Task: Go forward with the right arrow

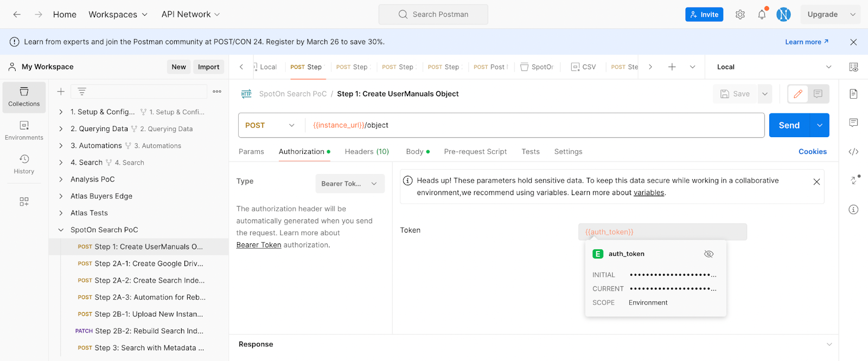Action: point(39,15)
